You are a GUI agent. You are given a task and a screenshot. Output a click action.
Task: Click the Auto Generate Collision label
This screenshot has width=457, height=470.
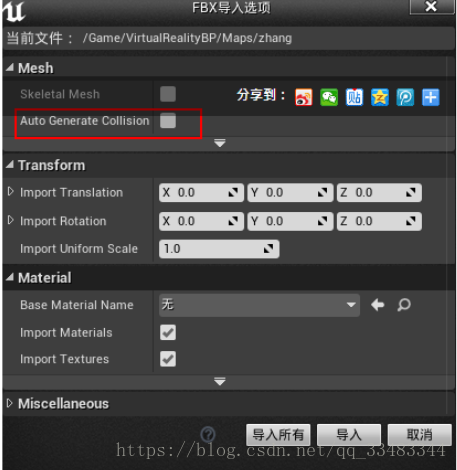point(85,121)
